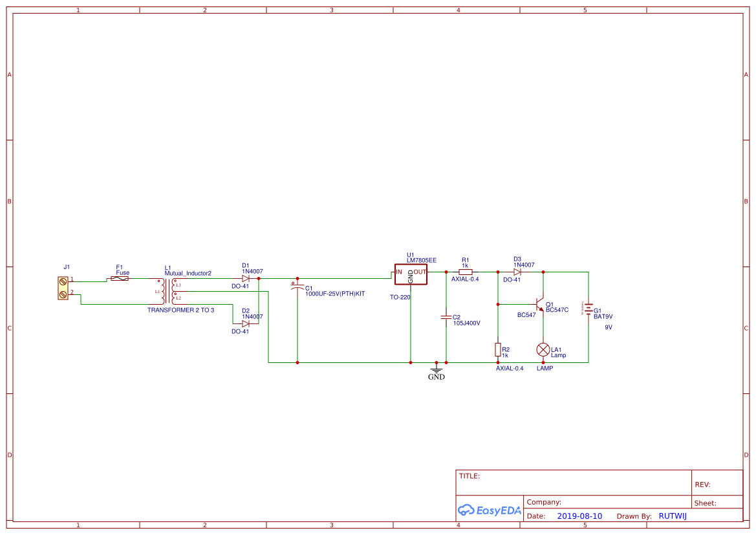Click the EasyEDA logo in title block

[x=490, y=510]
